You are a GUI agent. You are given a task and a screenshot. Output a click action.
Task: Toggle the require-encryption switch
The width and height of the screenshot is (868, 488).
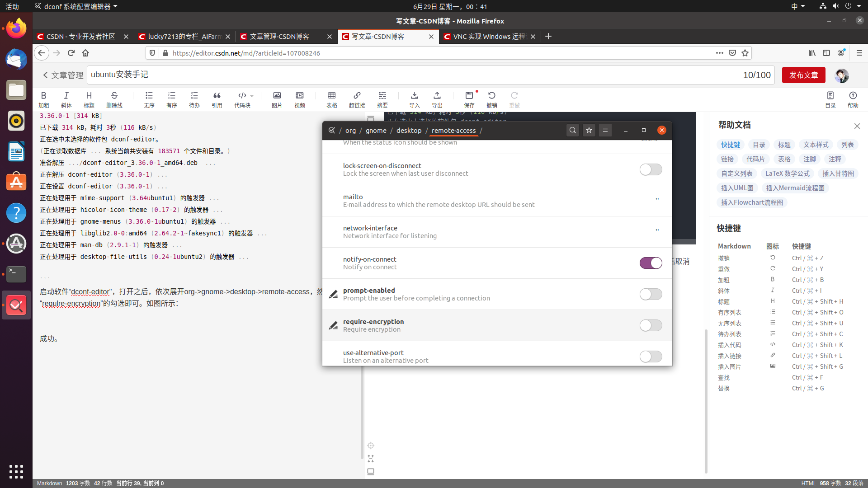coord(651,325)
